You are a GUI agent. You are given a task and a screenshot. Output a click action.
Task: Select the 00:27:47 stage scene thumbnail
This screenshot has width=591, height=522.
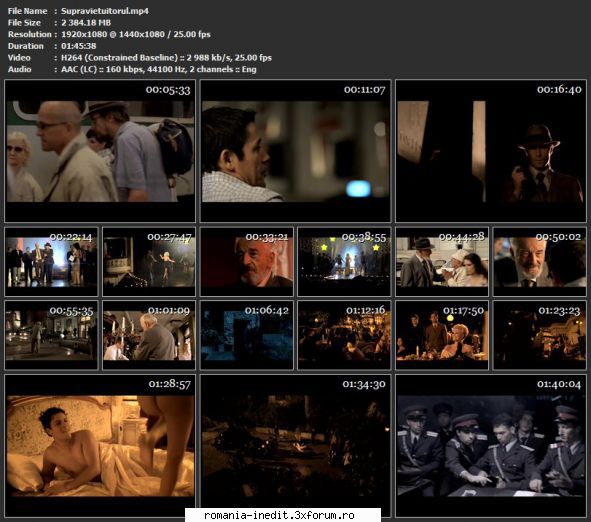click(x=149, y=262)
